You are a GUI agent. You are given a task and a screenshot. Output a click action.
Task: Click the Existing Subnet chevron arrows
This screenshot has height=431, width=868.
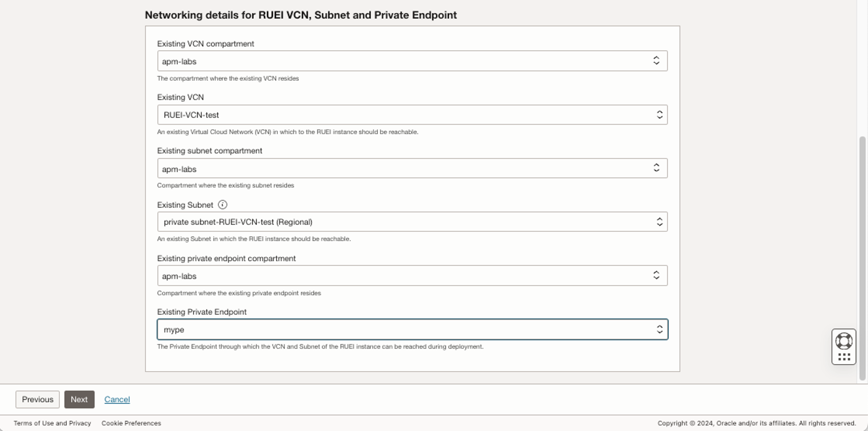[659, 222]
